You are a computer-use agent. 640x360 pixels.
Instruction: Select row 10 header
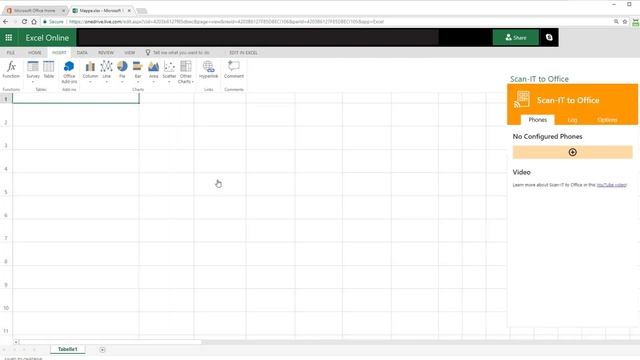coord(6,308)
